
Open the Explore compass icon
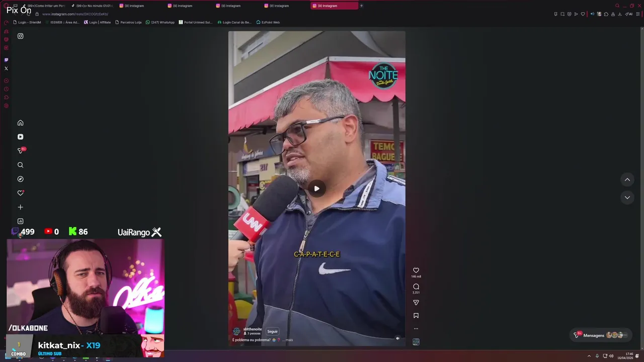[x=20, y=179]
